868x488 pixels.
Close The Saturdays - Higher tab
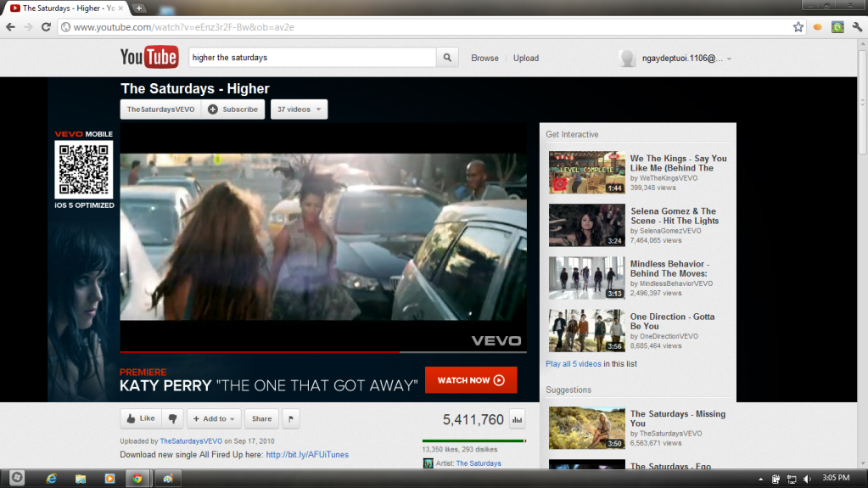pyautogui.click(x=120, y=8)
